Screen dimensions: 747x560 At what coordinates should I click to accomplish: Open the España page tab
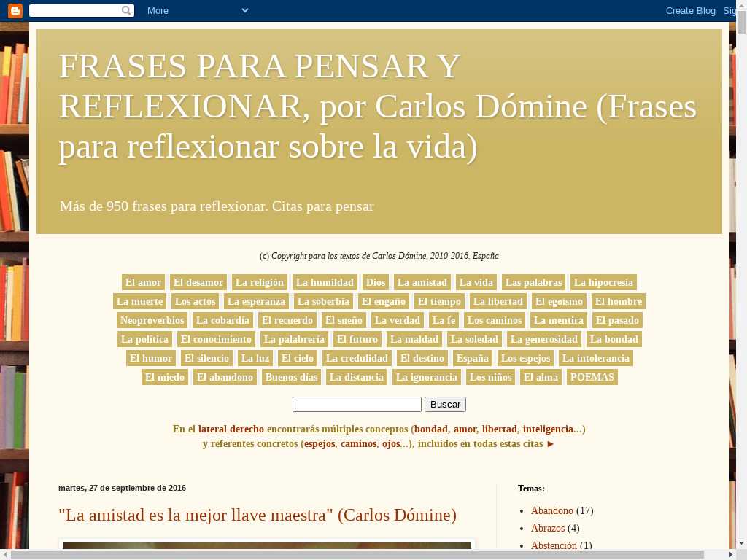472,358
